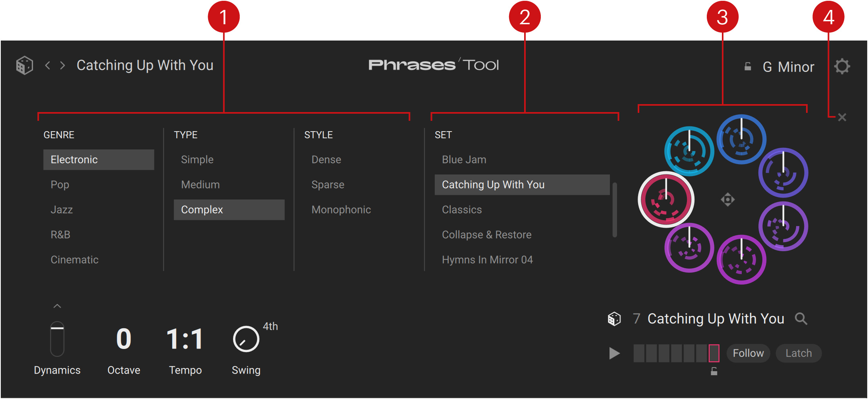
Task: Open the G Minor key selector
Action: point(788,67)
